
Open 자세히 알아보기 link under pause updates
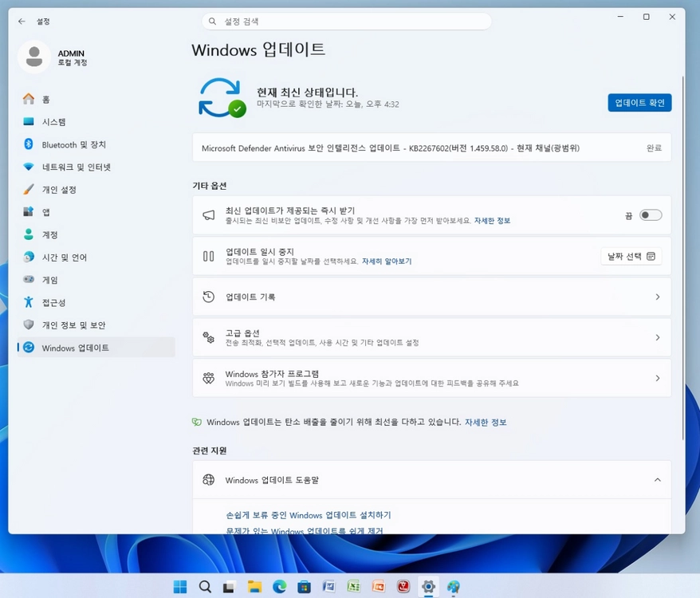(387, 262)
